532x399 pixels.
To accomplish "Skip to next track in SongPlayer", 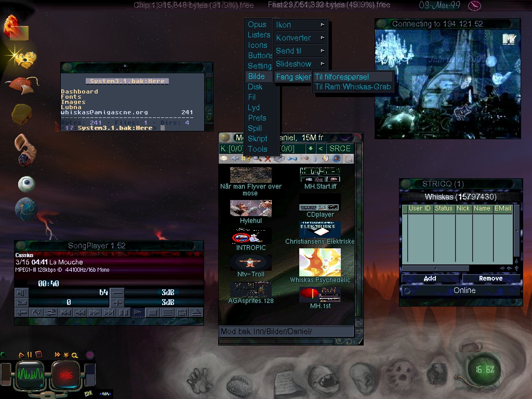I will 109,313.
